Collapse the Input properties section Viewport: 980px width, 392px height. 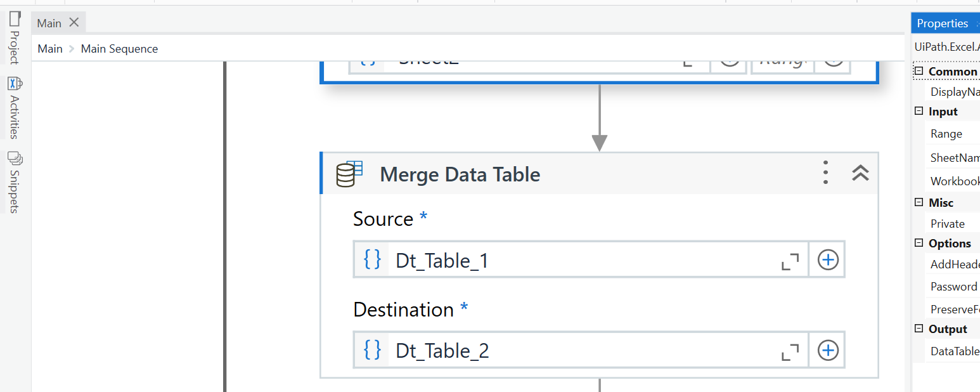point(919,111)
